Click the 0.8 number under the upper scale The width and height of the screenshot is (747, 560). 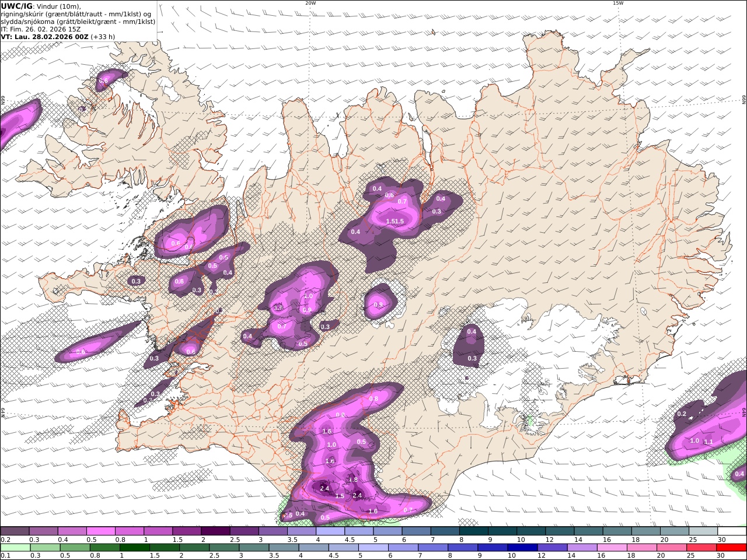120,540
